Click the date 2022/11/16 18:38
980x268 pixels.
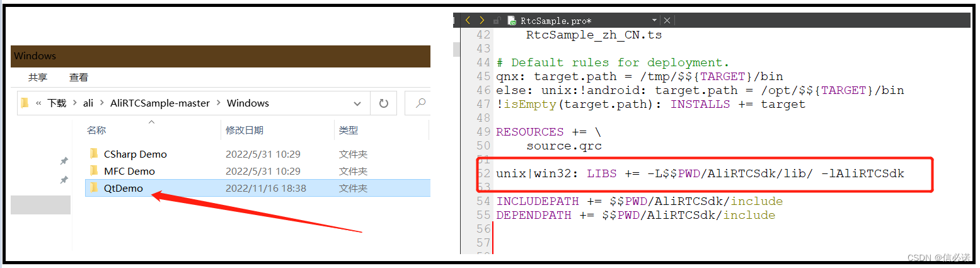coord(265,188)
